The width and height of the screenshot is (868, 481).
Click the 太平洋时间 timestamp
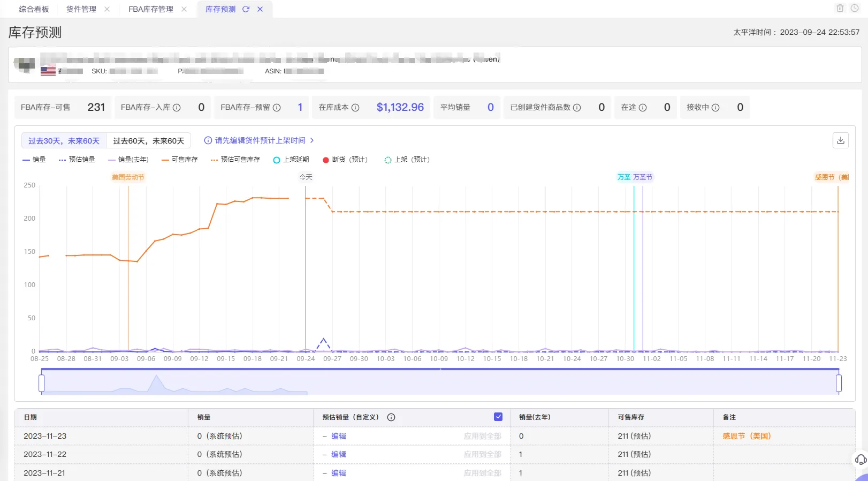[x=796, y=32]
